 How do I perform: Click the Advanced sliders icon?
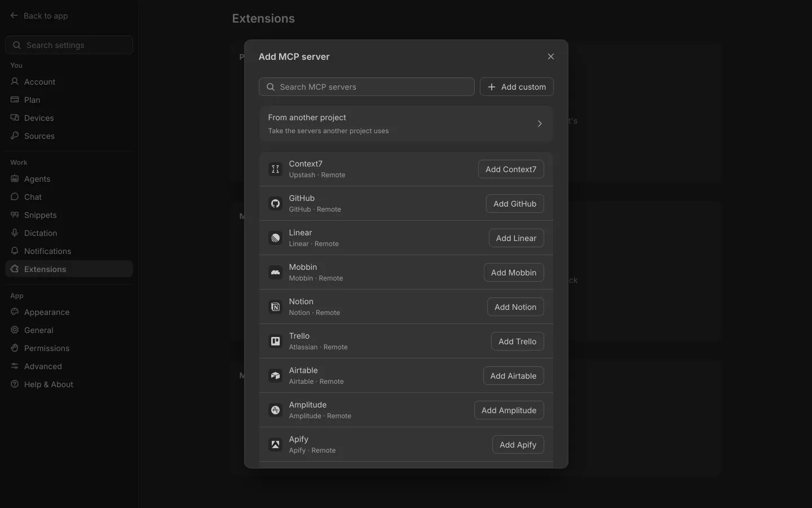pos(15,366)
